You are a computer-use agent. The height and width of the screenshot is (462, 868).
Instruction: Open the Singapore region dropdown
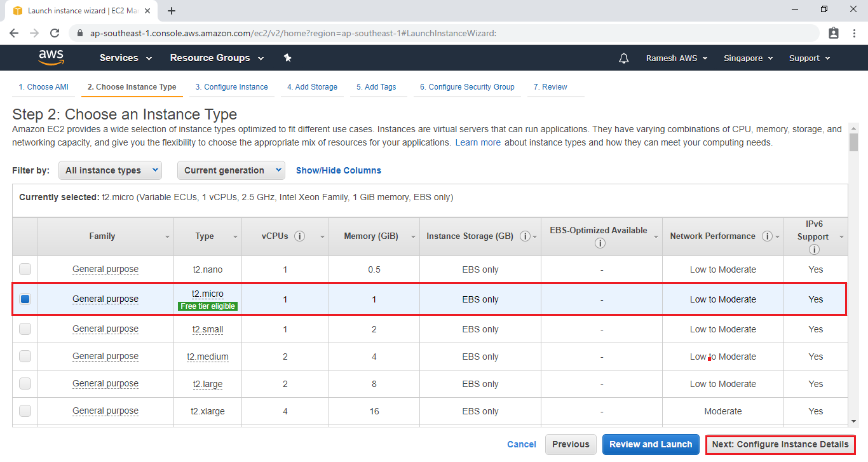pyautogui.click(x=748, y=58)
